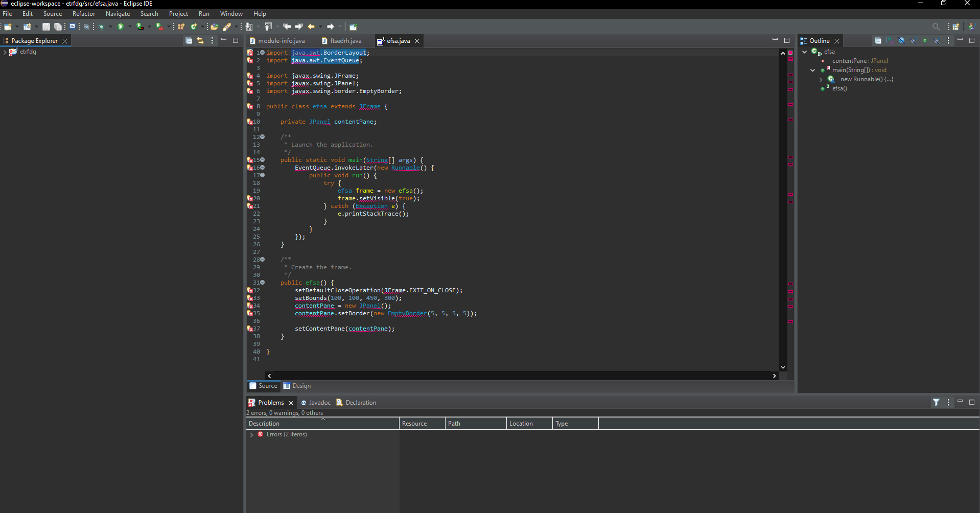Viewport: 980px width, 513px height.
Task: Click the yellow Back navigation arrow
Action: click(x=311, y=27)
